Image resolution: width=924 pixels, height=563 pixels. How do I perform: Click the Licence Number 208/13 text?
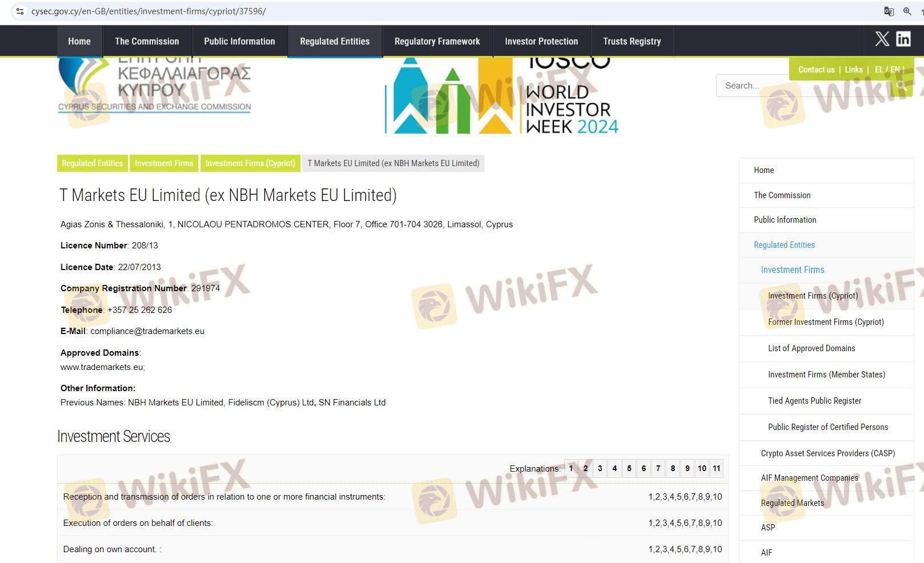pos(109,246)
